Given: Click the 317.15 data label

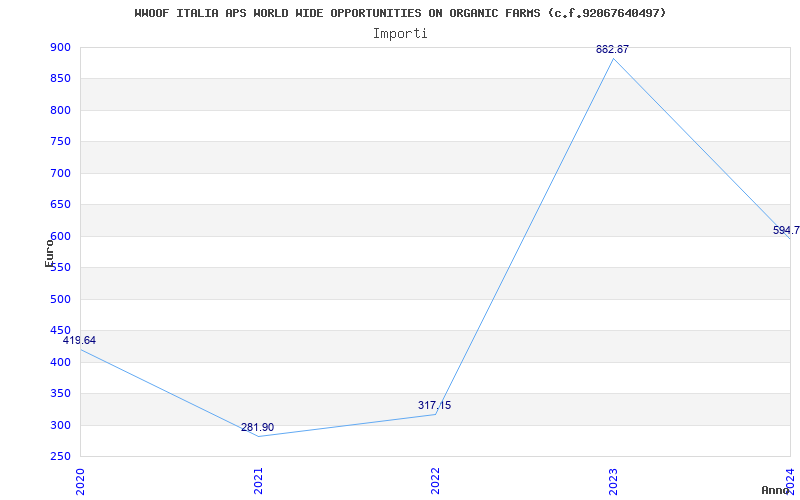Looking at the screenshot, I should click(x=435, y=406).
